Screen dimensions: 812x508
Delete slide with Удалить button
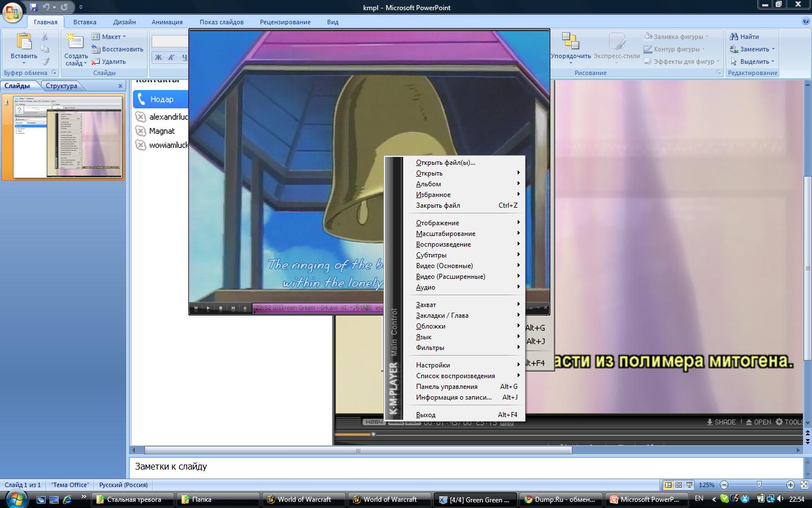coord(109,62)
